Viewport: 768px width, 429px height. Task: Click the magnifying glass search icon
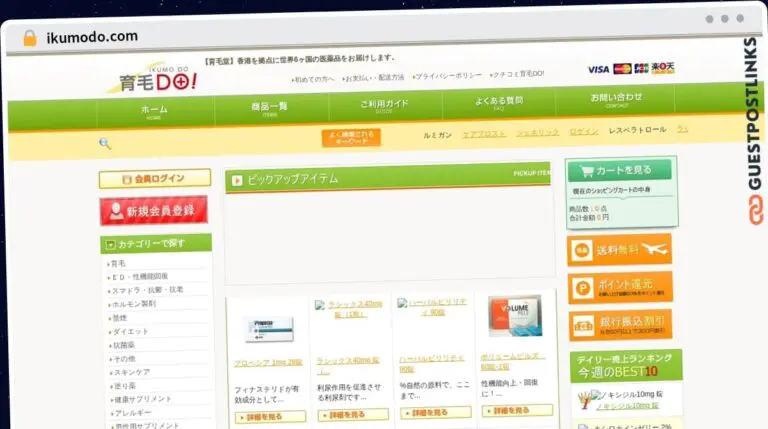click(105, 143)
